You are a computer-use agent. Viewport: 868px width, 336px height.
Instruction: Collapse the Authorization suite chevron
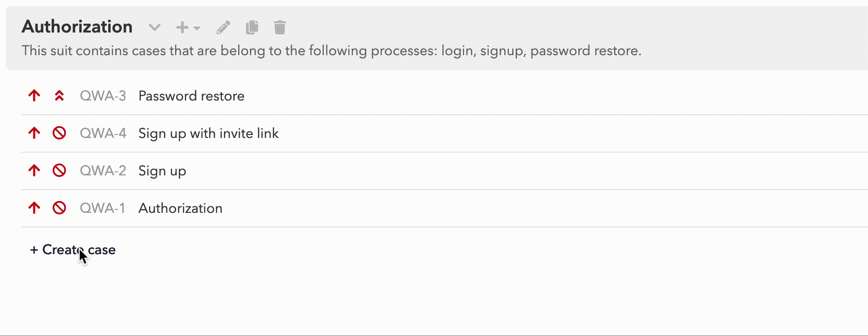tap(155, 28)
